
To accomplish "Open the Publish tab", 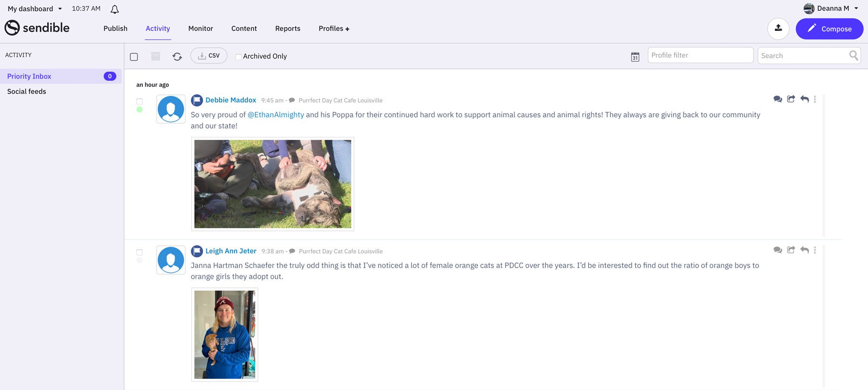I will point(115,28).
